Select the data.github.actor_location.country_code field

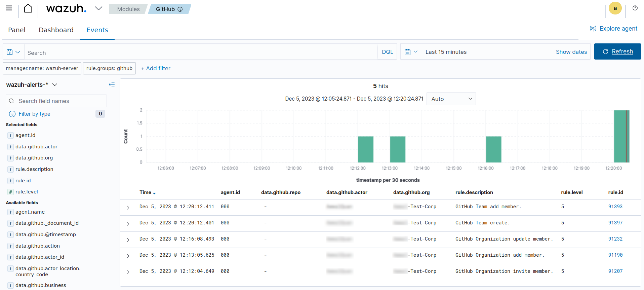tap(48, 271)
